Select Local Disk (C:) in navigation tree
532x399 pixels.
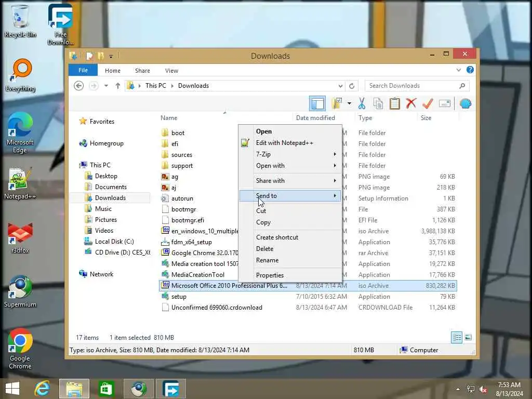(x=114, y=242)
